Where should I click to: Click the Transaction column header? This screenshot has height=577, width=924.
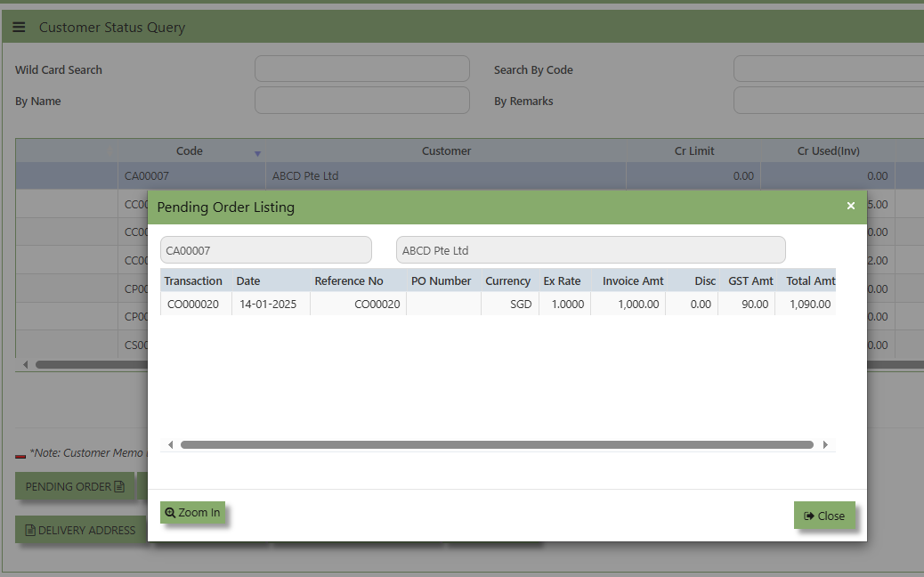(x=196, y=280)
